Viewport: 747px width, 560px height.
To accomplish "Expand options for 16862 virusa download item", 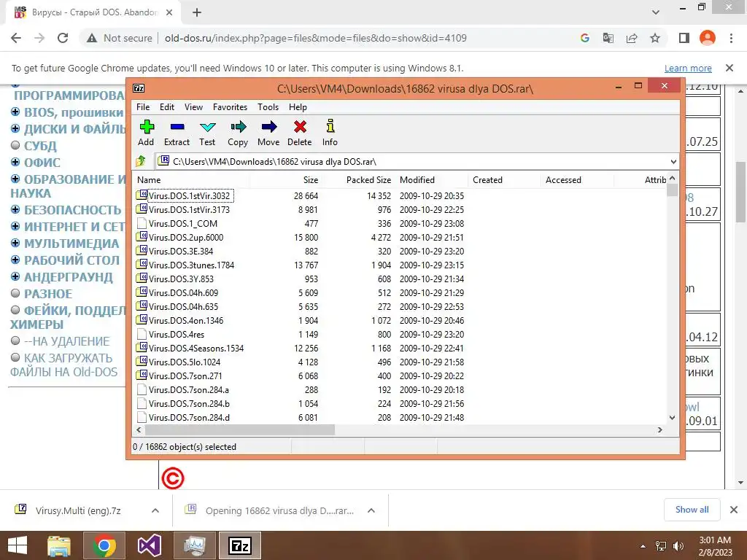I will pyautogui.click(x=371, y=510).
